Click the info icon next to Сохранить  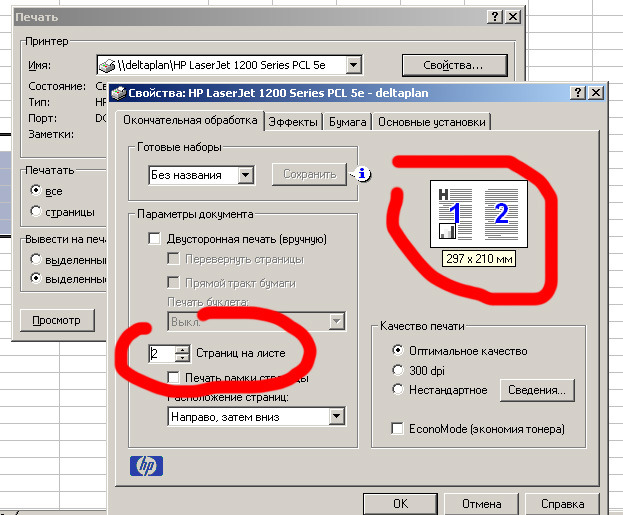[363, 174]
